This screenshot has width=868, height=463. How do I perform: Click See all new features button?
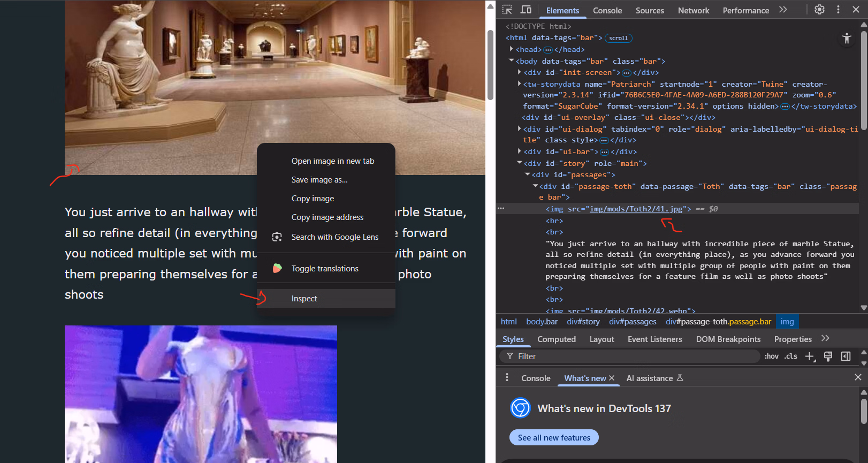(554, 437)
